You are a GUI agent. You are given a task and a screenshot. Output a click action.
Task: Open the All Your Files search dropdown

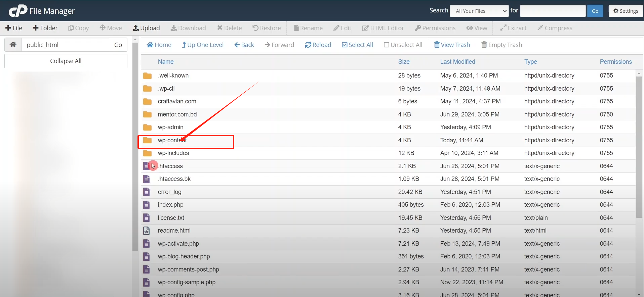pos(479,11)
